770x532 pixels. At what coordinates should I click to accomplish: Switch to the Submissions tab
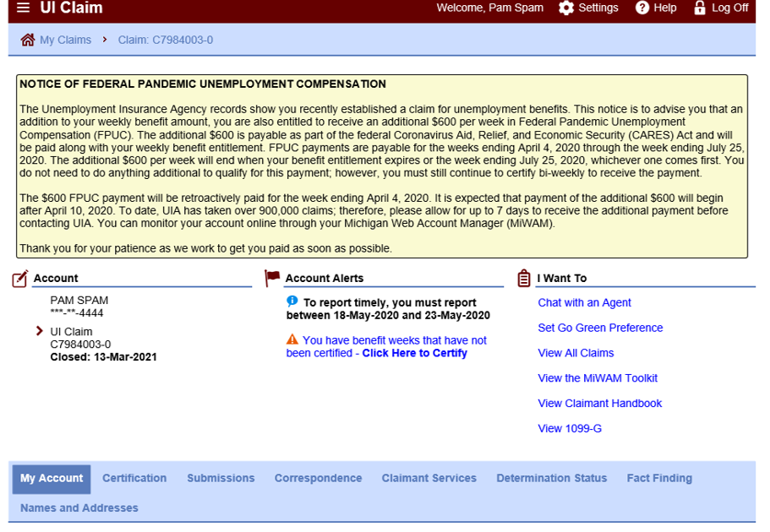(x=221, y=478)
